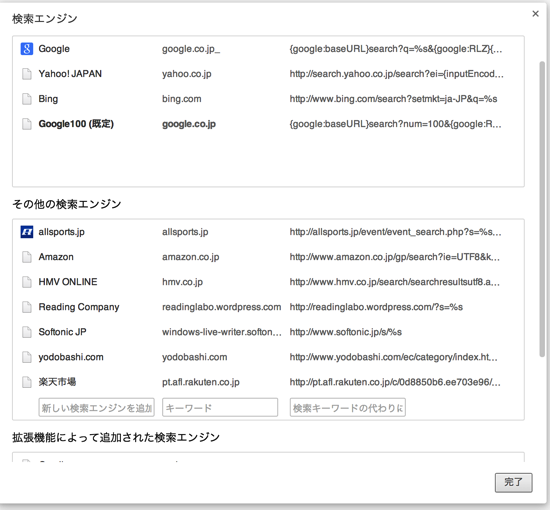Click the pt.afl.rakuten.co.jp/c/ URL
This screenshot has width=550, height=510.
395,382
